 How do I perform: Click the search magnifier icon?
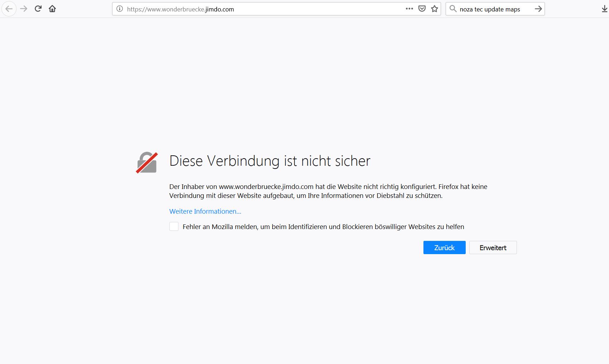coord(453,9)
